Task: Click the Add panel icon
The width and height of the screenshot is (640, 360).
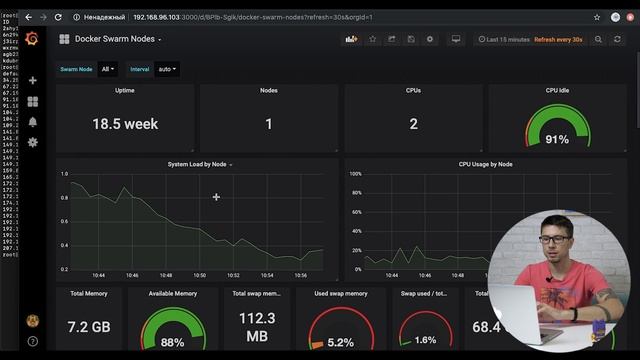Action: point(351,39)
